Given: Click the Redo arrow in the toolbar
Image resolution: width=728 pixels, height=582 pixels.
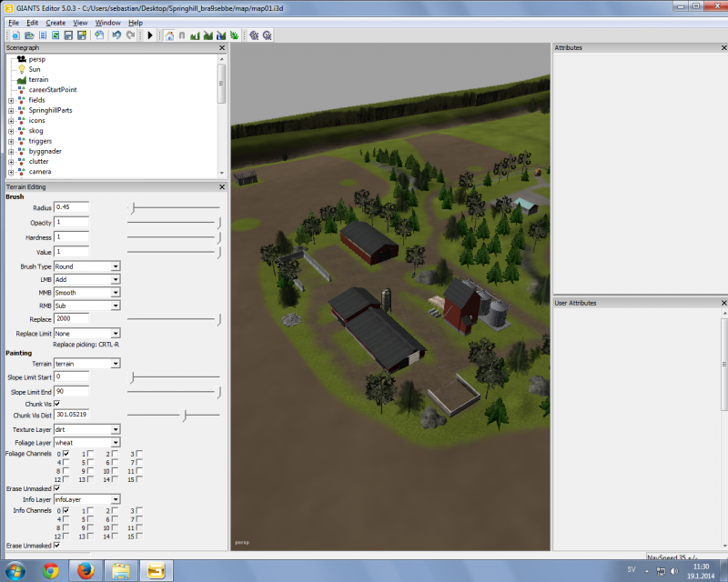Looking at the screenshot, I should (x=130, y=35).
